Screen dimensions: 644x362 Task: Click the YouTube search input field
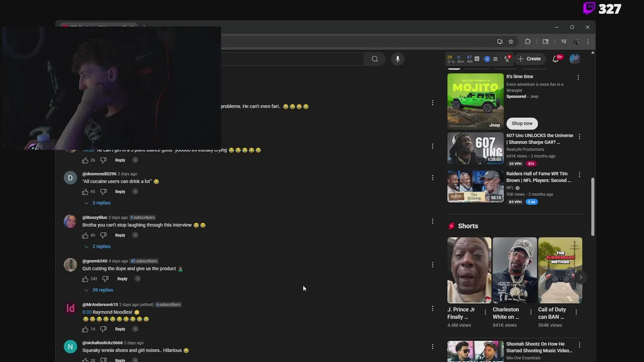pos(292,59)
